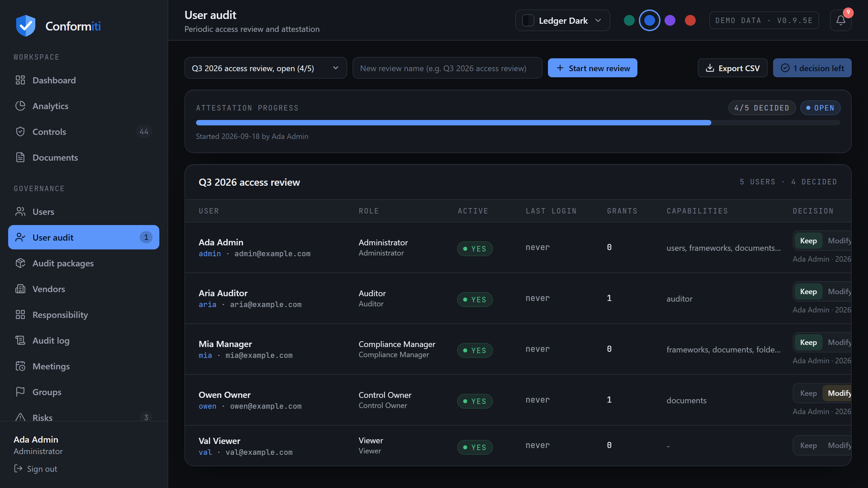
Task: Click the Vendors building icon
Action: coord(20,289)
